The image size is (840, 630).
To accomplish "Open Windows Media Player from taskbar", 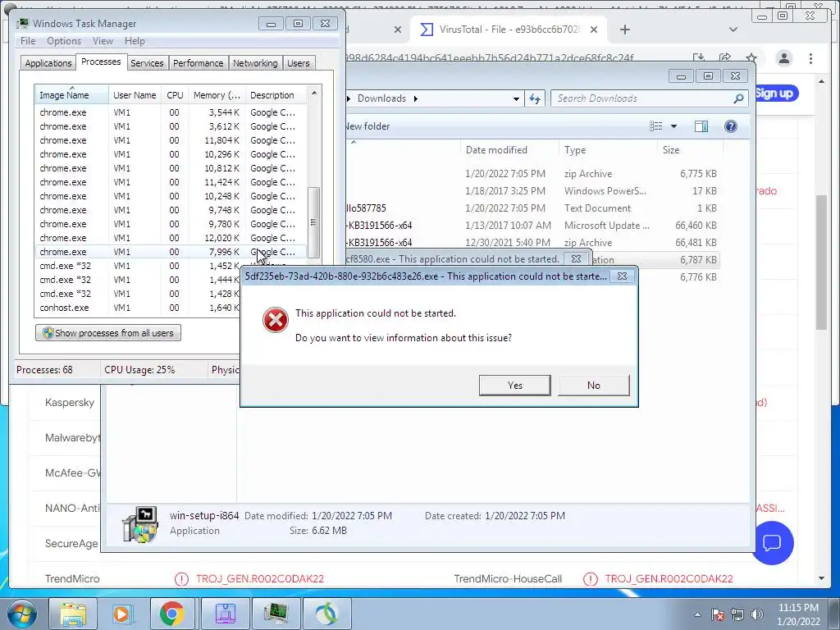I will click(x=122, y=614).
